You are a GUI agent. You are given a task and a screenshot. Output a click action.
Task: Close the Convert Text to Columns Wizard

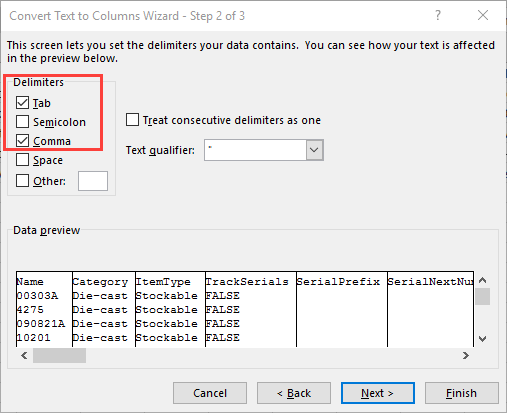[483, 15]
